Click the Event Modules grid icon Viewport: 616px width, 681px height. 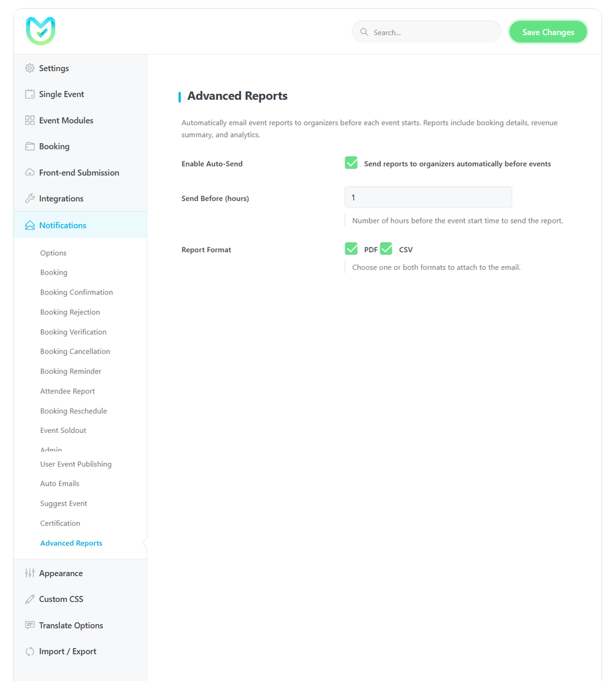coord(29,120)
